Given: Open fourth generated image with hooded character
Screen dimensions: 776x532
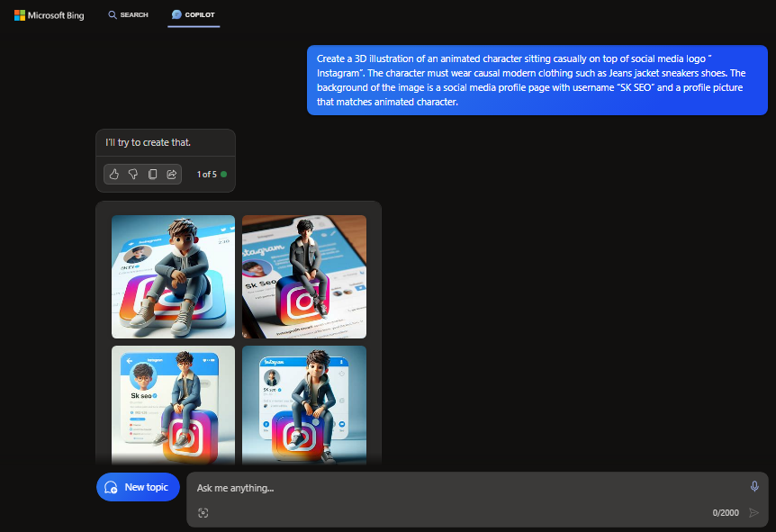Looking at the screenshot, I should (x=304, y=405).
